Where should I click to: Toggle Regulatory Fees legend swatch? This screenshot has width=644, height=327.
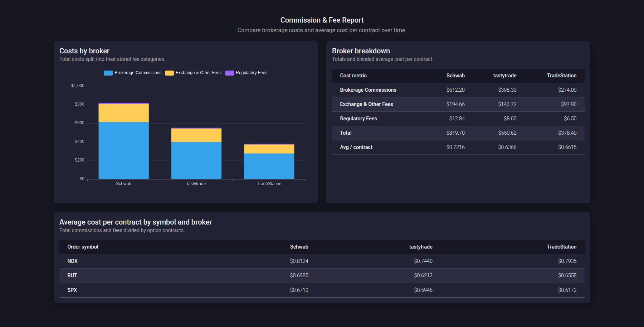pyautogui.click(x=230, y=73)
